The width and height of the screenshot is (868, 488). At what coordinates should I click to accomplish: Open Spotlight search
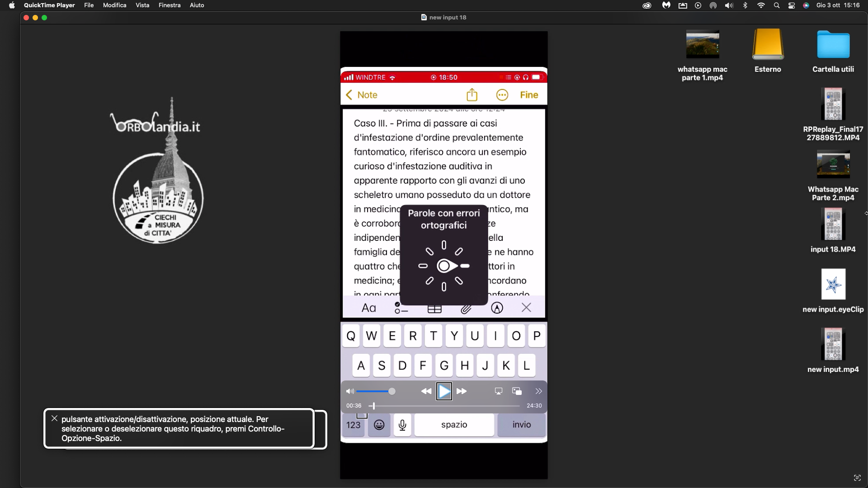tap(777, 5)
